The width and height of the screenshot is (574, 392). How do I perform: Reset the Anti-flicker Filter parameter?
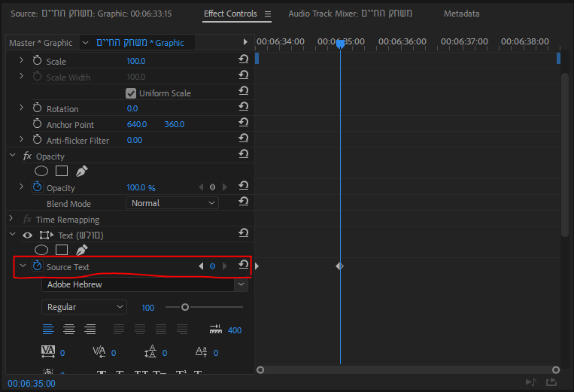click(x=244, y=138)
